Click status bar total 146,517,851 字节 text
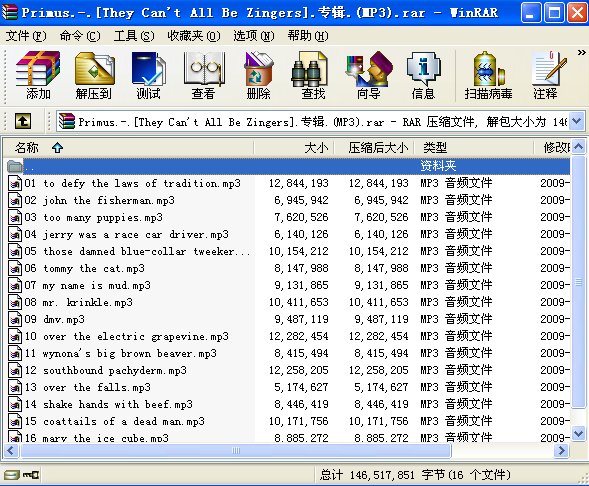The height and width of the screenshot is (486, 589). [415, 475]
